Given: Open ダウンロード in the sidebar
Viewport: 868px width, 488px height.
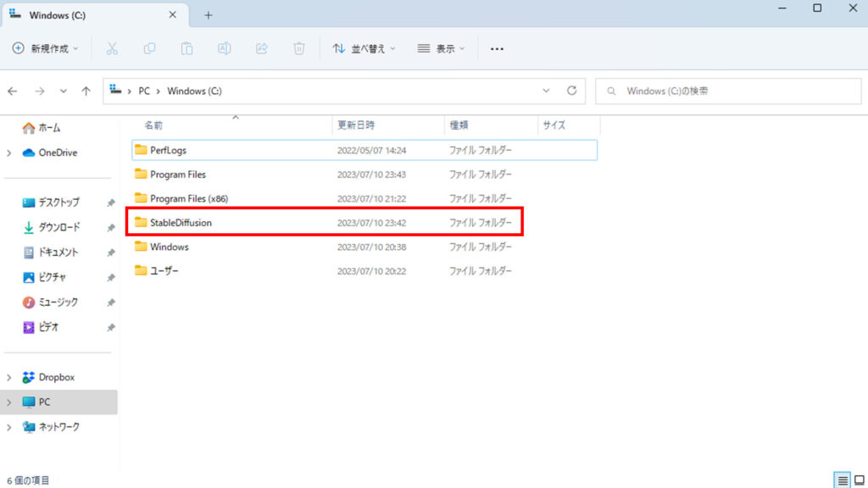Looking at the screenshot, I should pos(59,227).
